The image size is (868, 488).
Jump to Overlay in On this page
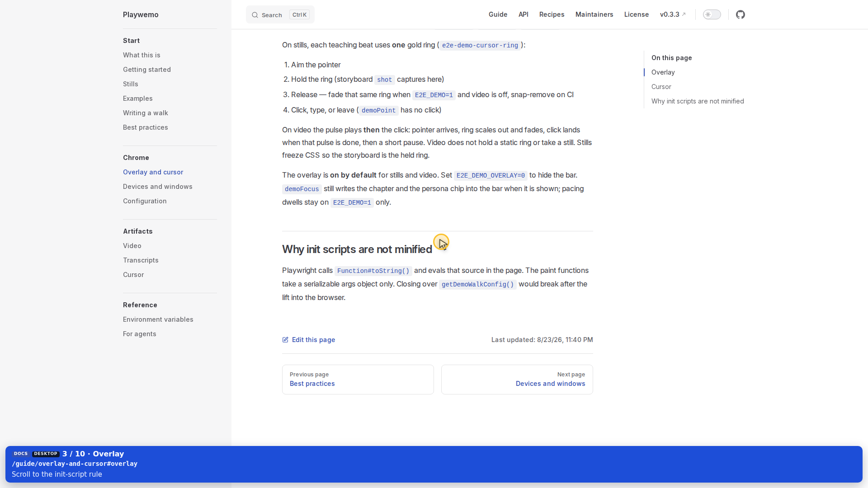click(663, 72)
